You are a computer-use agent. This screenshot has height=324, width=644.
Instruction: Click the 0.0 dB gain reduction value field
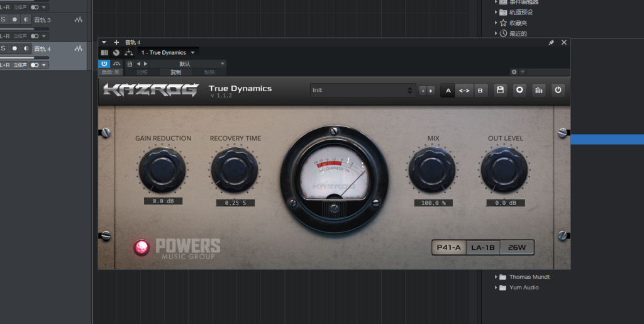tap(163, 201)
